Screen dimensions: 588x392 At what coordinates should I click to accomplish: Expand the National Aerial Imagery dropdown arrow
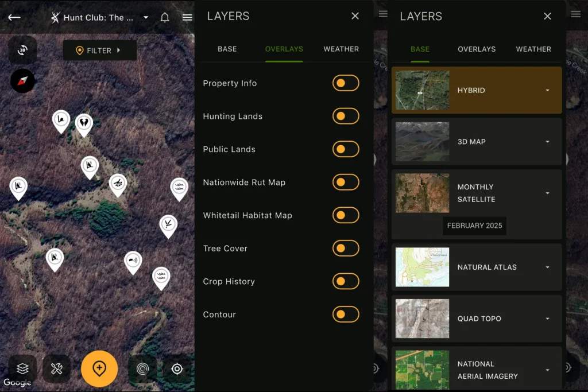(547, 370)
